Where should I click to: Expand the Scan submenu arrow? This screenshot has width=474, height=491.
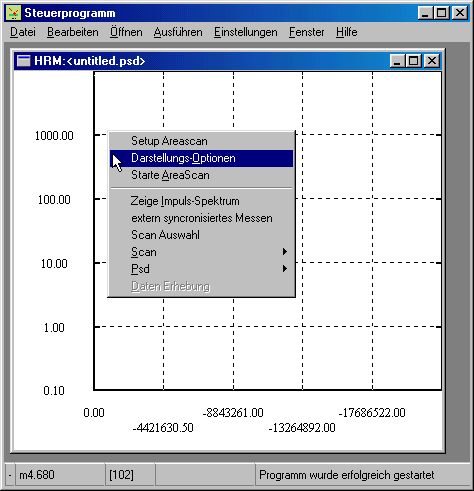[284, 252]
